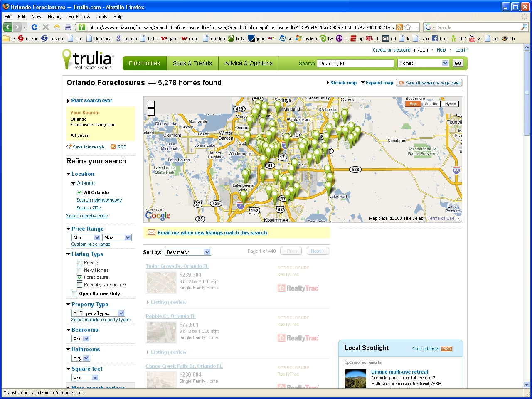
Task: Click the RealtyTrac logo on Tudor Grove listing
Action: point(298,288)
